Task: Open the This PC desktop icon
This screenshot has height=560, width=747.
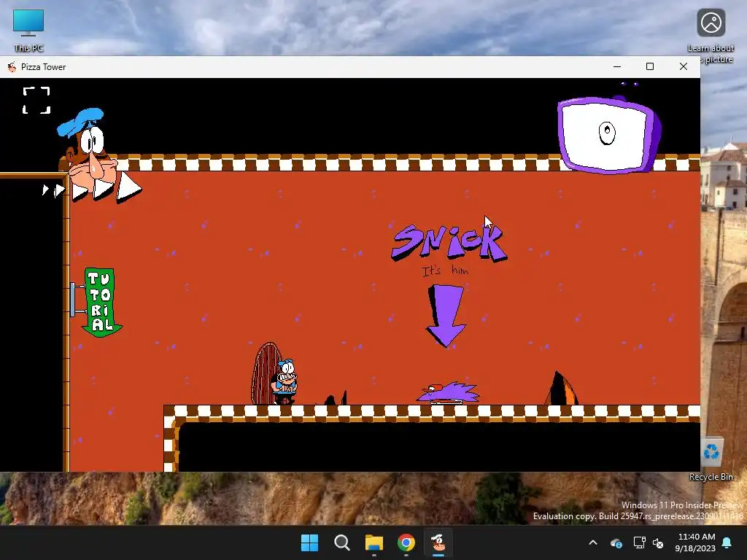Action: point(28,30)
